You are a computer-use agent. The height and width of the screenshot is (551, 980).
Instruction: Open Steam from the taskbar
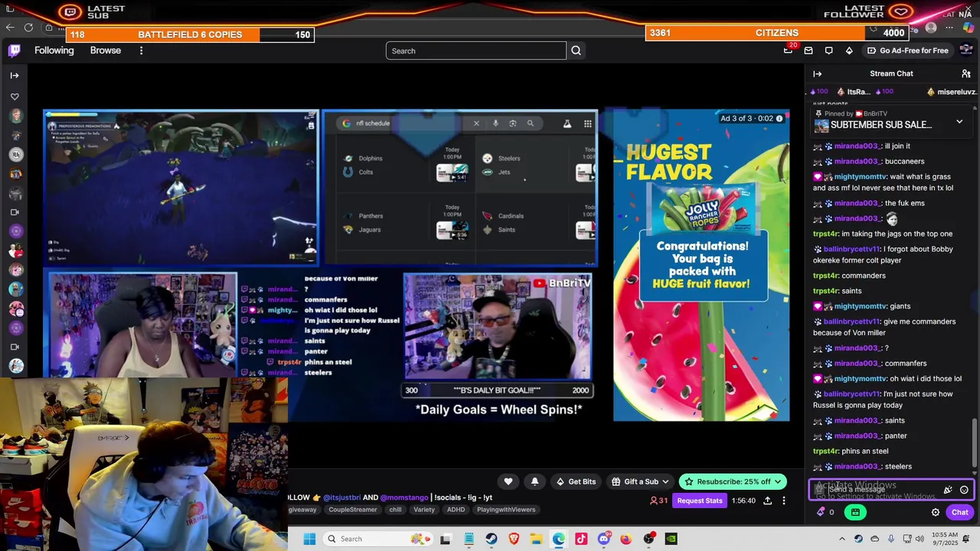click(491, 539)
